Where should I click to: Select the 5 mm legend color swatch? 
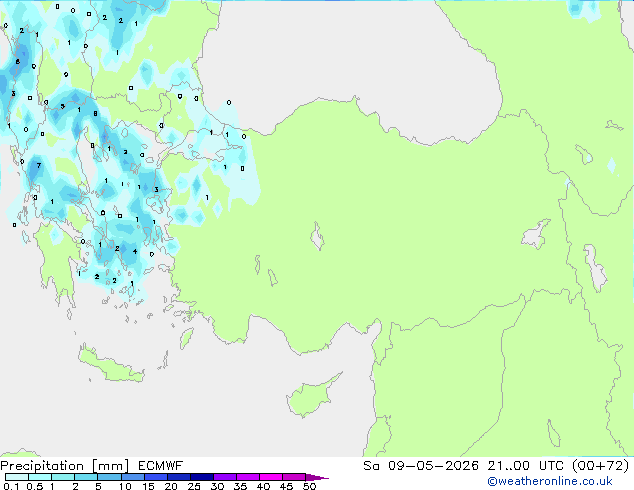(109, 477)
